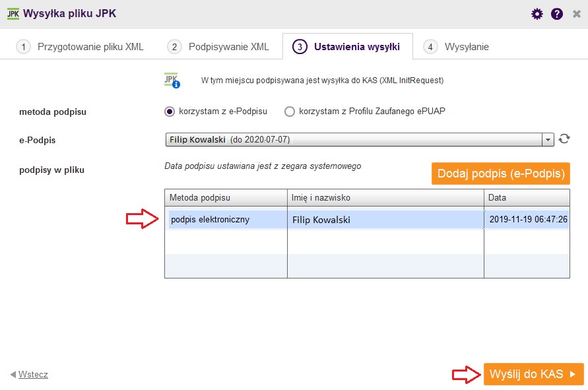588x390 pixels.
Task: Expand the e-Podpis dropdown arrow
Action: 548,140
